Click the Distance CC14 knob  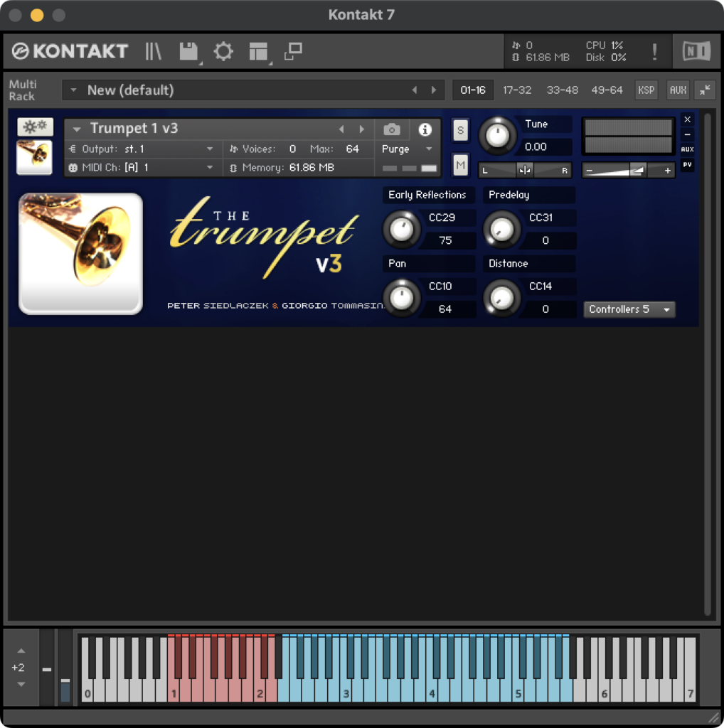(x=501, y=298)
